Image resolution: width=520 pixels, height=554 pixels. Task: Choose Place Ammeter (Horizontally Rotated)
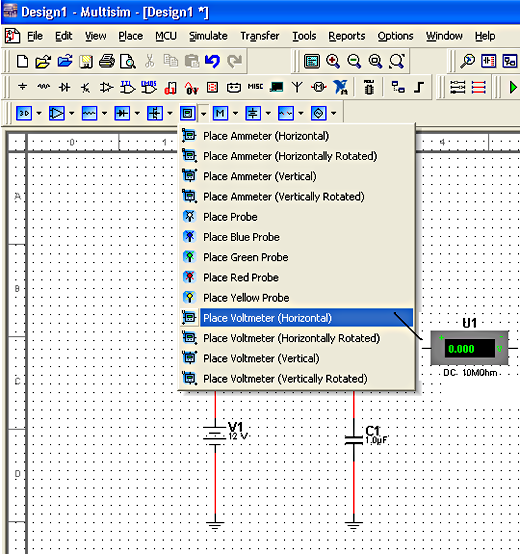297,156
